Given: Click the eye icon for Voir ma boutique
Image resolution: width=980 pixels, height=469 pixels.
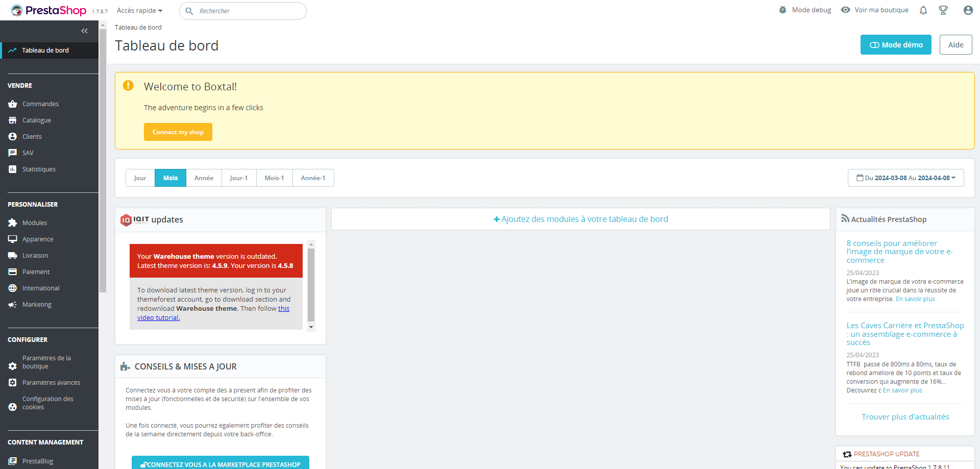Looking at the screenshot, I should 846,10.
